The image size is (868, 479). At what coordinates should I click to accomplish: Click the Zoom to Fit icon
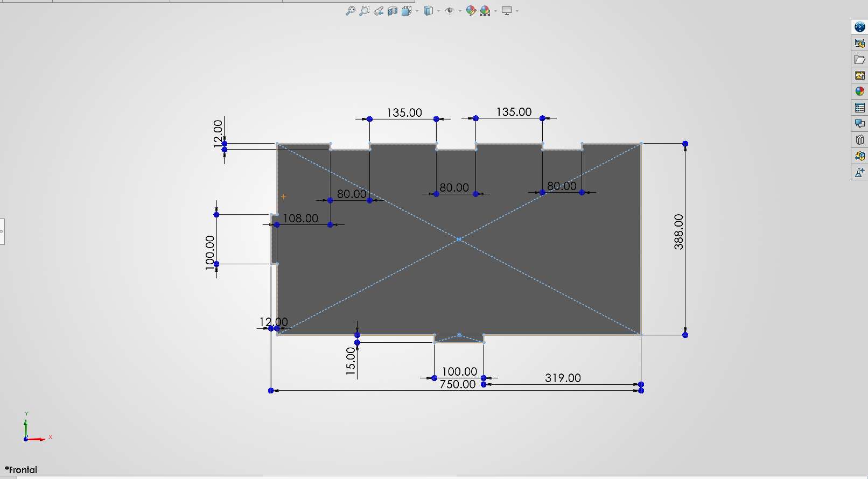coord(350,11)
